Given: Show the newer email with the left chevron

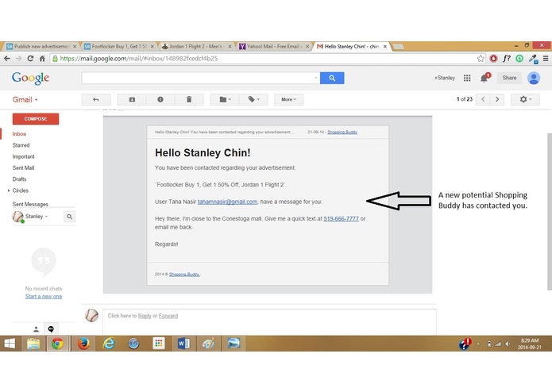Looking at the screenshot, I should [x=483, y=99].
